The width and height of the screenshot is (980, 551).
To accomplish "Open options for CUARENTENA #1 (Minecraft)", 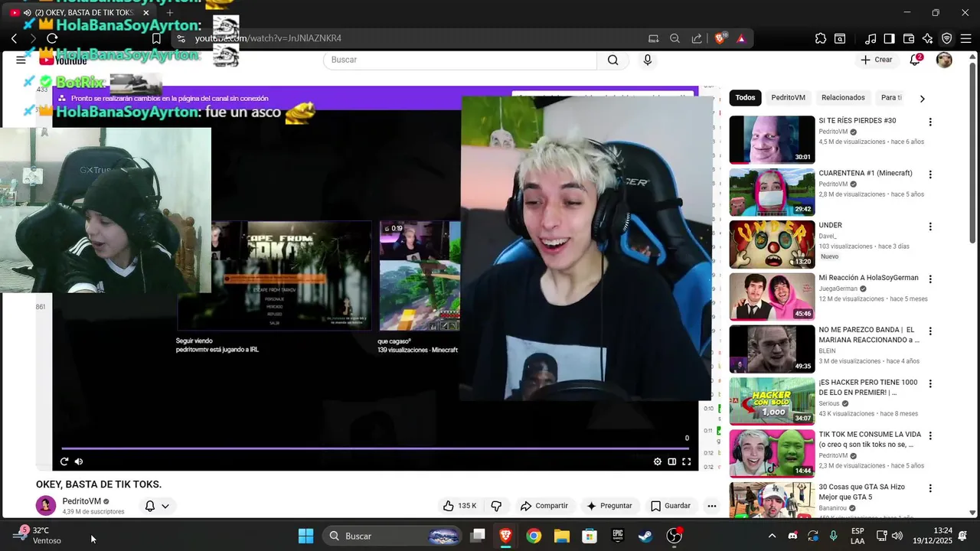I will (930, 174).
